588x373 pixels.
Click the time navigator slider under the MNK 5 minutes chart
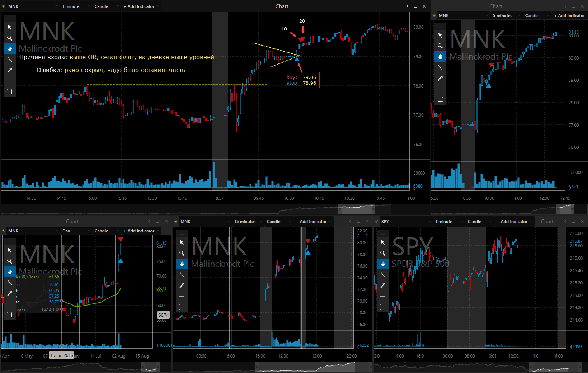pyautogui.click(x=565, y=208)
